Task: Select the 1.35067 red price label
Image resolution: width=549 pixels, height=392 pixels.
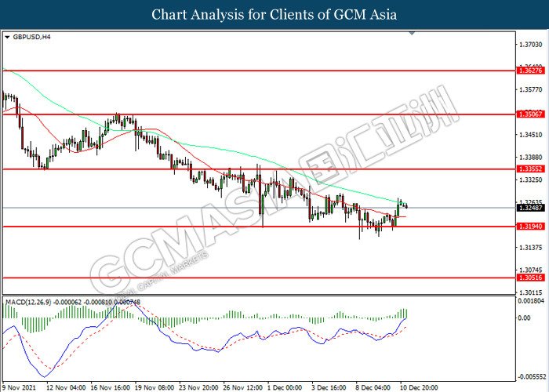Action: (531, 114)
